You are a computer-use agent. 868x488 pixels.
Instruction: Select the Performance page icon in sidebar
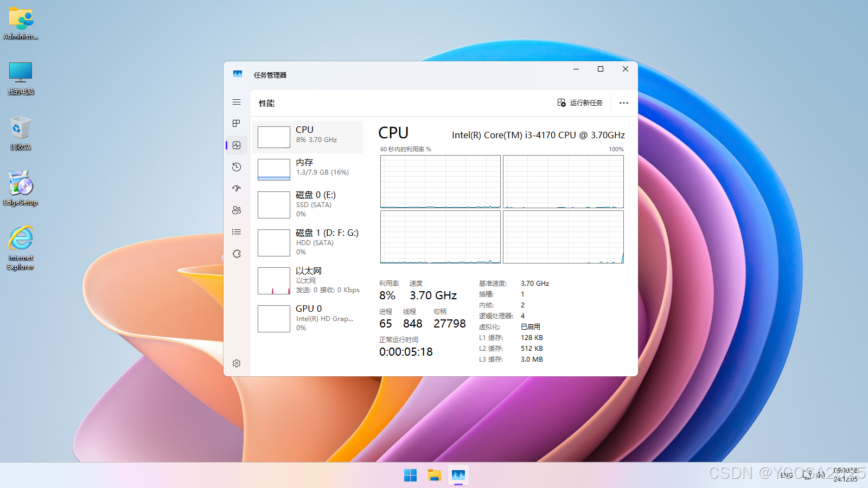237,145
